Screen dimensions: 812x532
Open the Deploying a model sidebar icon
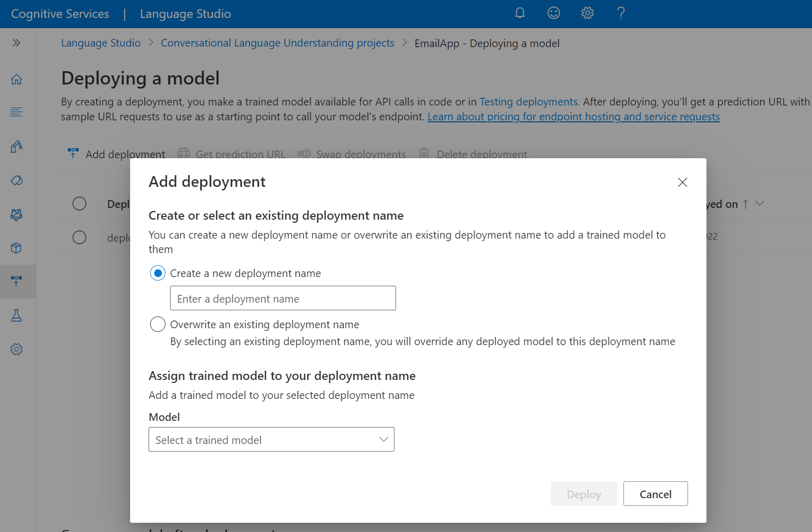(x=16, y=281)
